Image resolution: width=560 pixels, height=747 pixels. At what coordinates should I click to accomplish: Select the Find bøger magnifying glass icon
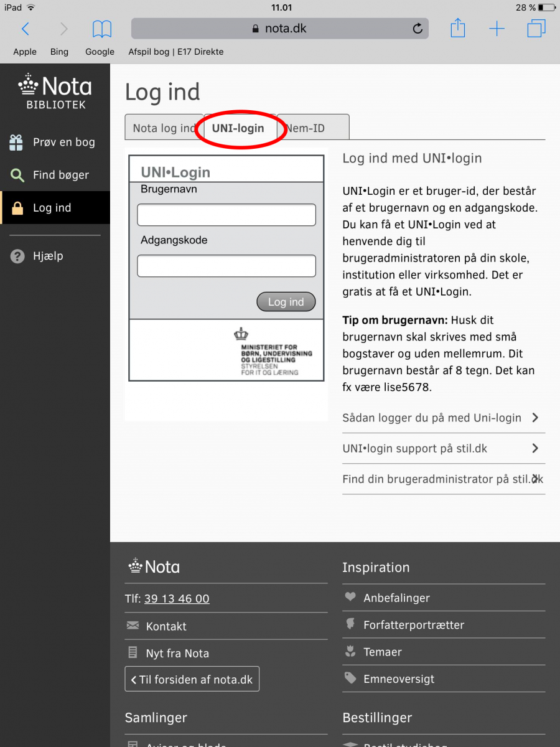(18, 175)
